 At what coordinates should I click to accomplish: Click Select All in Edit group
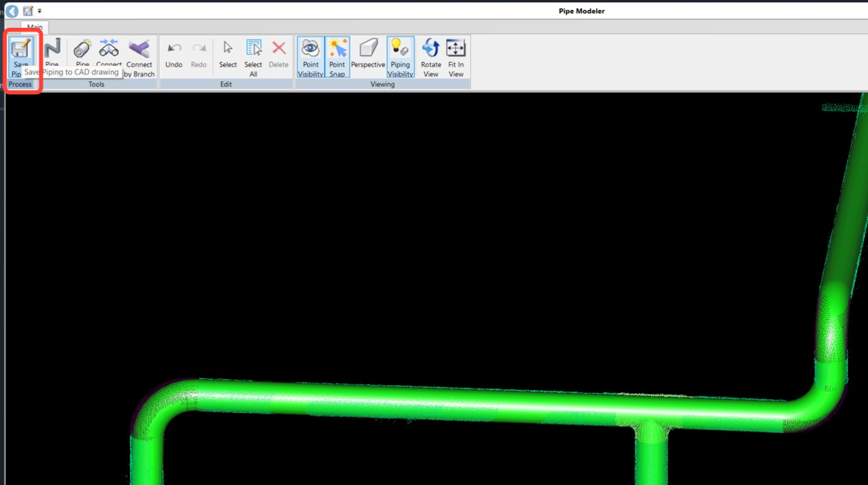(x=253, y=57)
